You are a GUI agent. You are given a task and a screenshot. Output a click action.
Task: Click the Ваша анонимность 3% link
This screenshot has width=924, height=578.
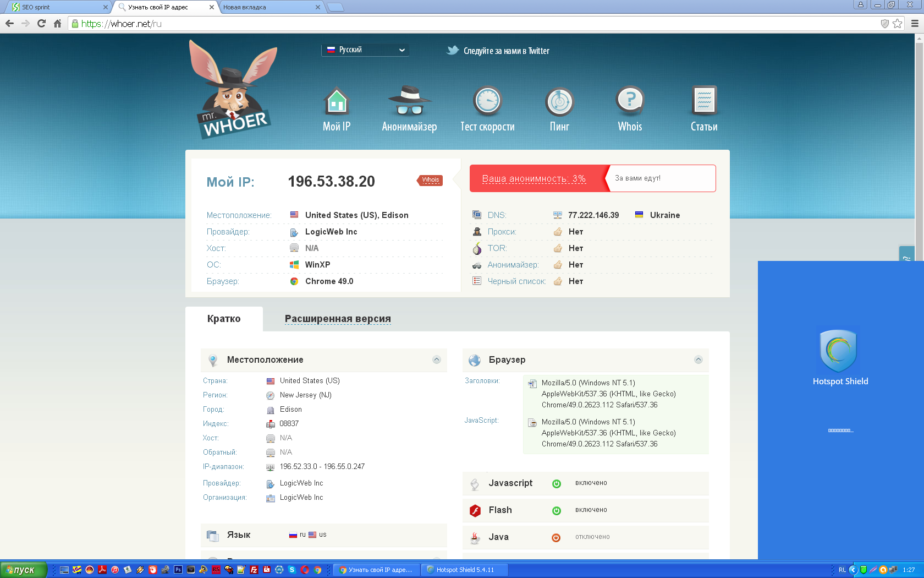coord(533,179)
